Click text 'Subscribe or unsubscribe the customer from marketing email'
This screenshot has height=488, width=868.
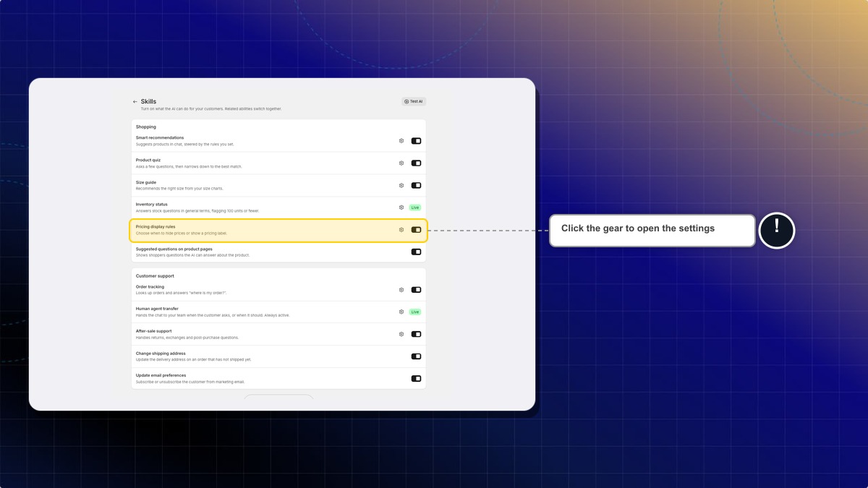tap(190, 382)
